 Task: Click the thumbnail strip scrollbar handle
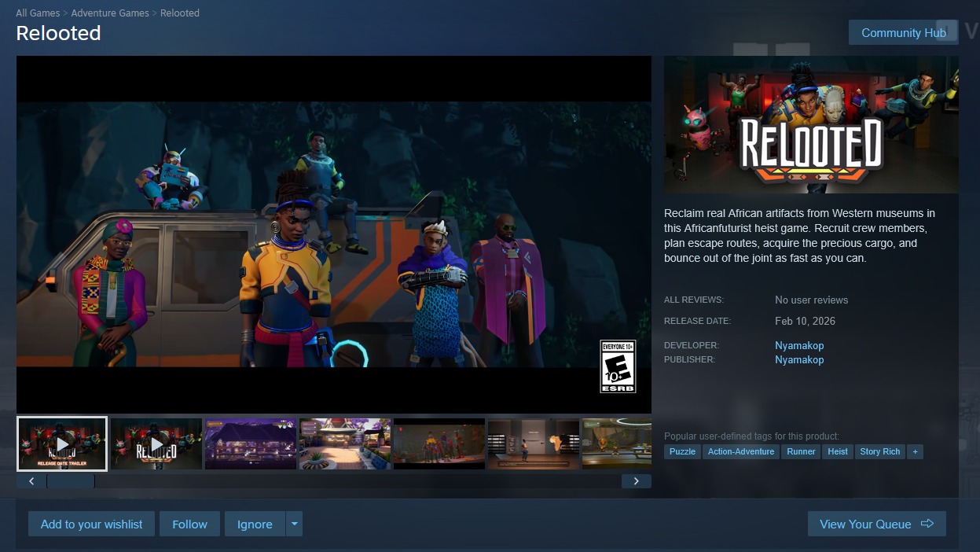(71, 481)
